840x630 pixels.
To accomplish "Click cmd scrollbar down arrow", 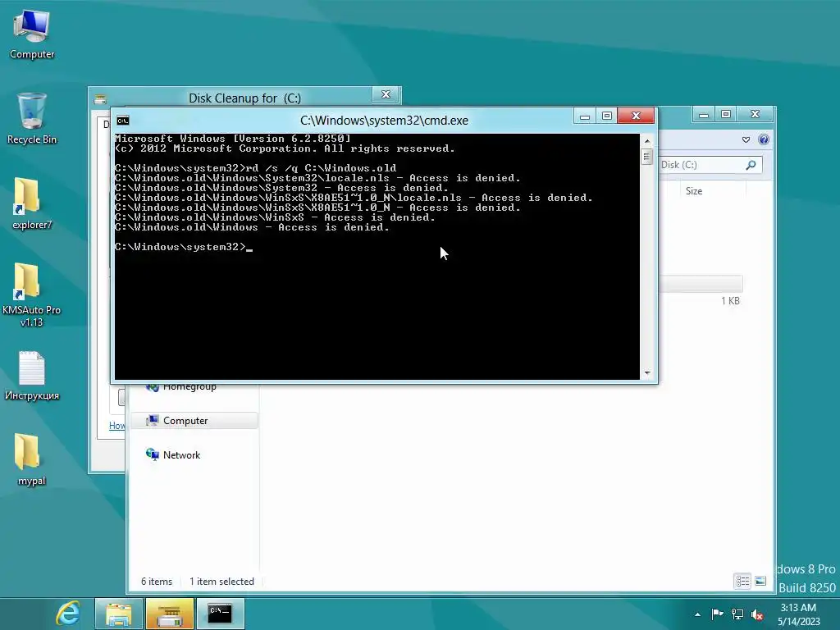I will click(x=647, y=373).
